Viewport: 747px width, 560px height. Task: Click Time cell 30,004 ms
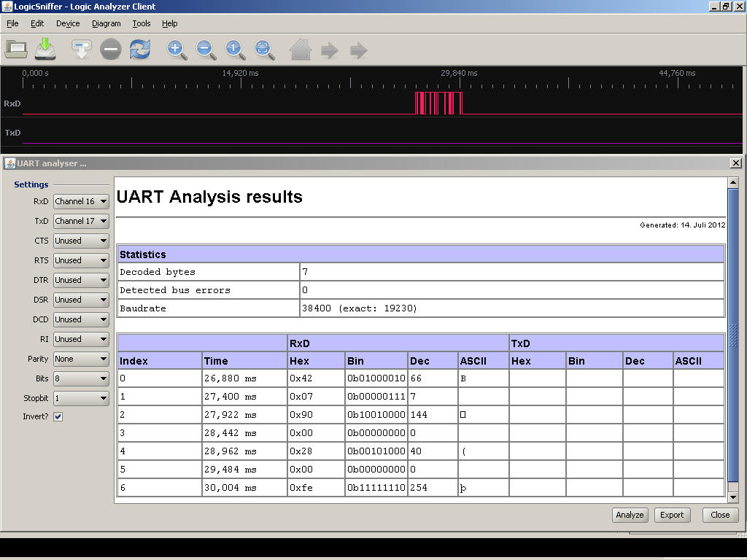point(244,488)
